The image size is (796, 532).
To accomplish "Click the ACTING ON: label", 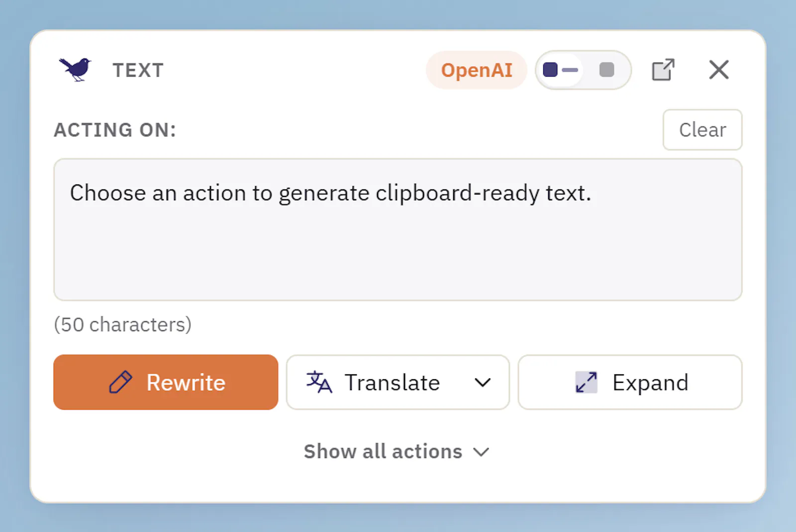I will (115, 130).
